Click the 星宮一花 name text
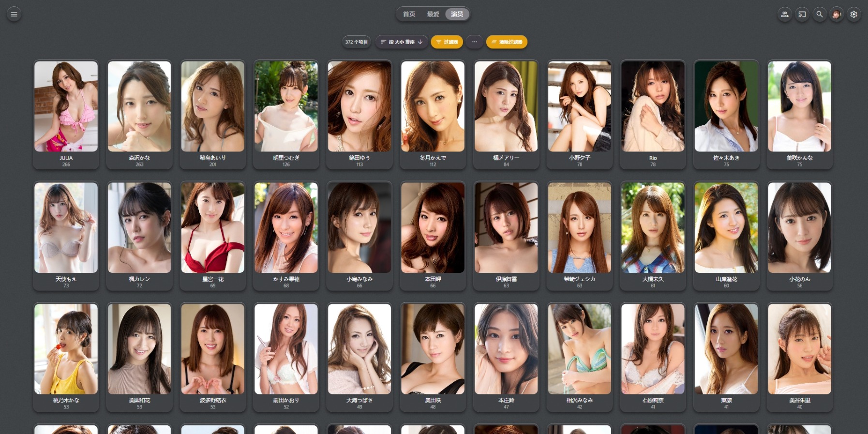This screenshot has width=868, height=434. pyautogui.click(x=213, y=279)
